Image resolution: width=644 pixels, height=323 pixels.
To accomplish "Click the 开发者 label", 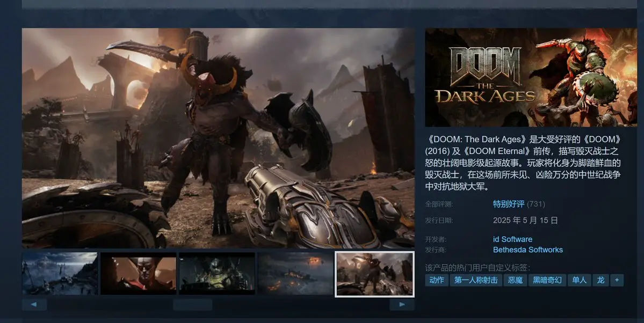I will coord(436,239).
